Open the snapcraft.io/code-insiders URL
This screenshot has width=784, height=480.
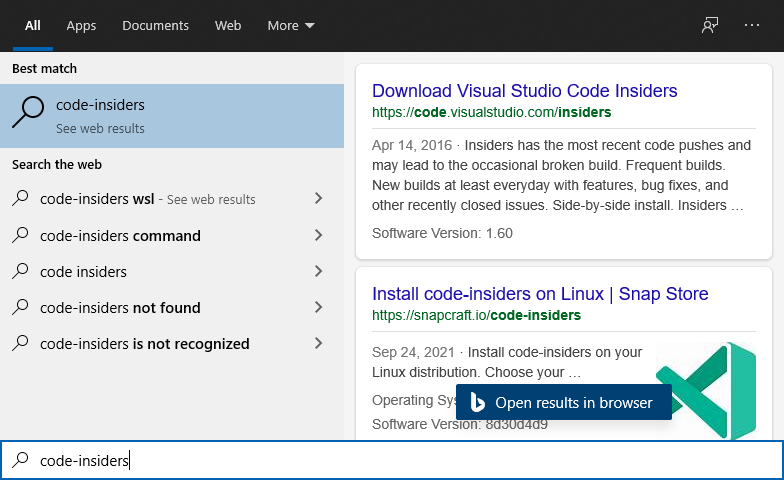tap(476, 315)
